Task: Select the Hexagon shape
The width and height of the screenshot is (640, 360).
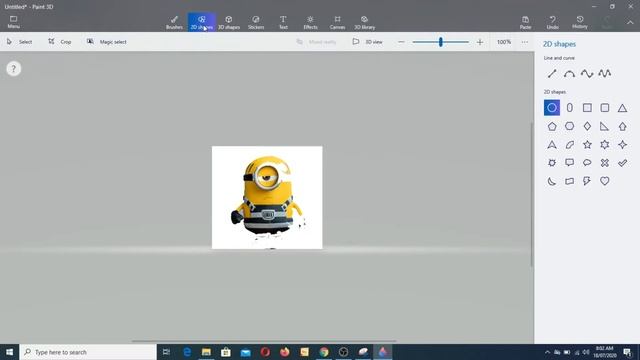Action: [569, 126]
